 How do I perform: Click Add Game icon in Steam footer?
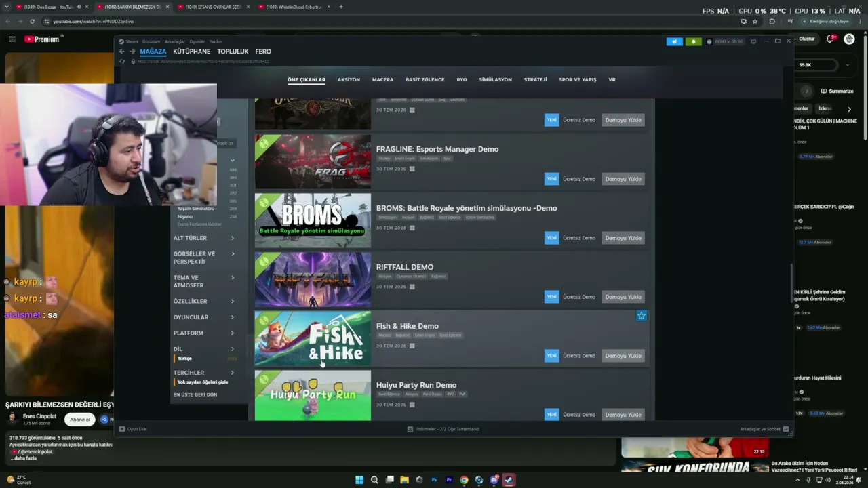pyautogui.click(x=122, y=429)
